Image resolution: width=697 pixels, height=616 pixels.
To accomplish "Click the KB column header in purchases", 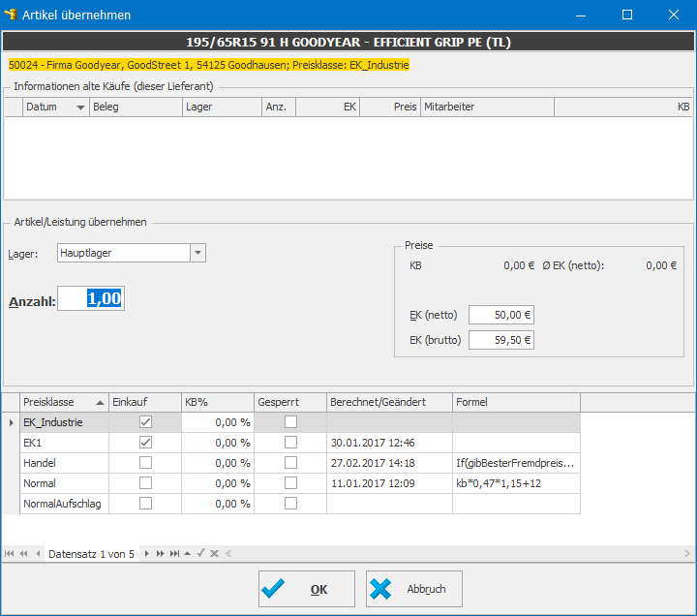I will pos(623,107).
